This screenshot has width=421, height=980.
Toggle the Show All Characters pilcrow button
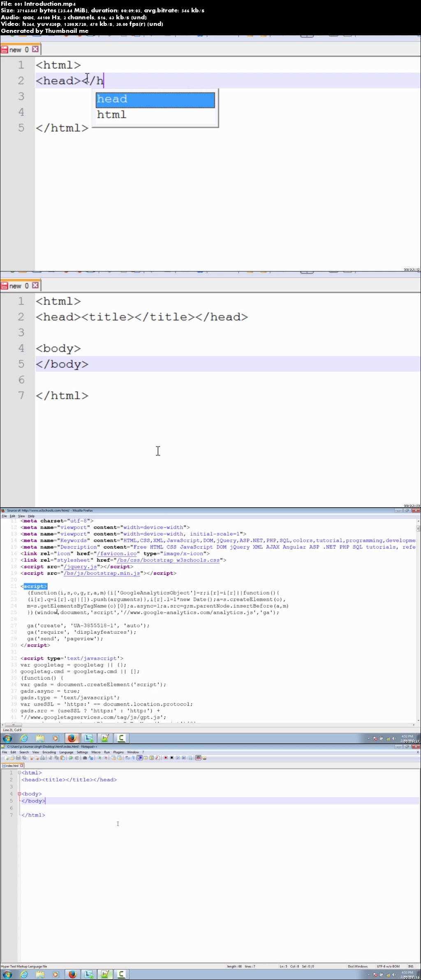(133, 758)
